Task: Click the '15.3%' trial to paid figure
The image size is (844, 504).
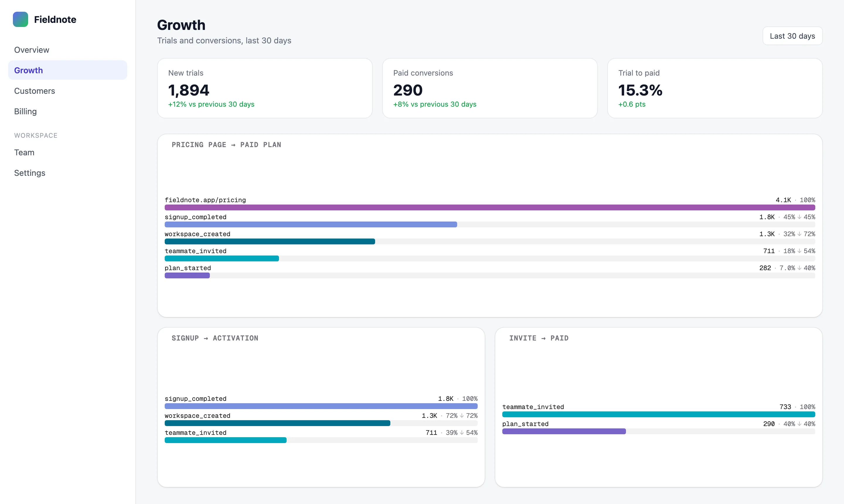Action: coord(640,90)
